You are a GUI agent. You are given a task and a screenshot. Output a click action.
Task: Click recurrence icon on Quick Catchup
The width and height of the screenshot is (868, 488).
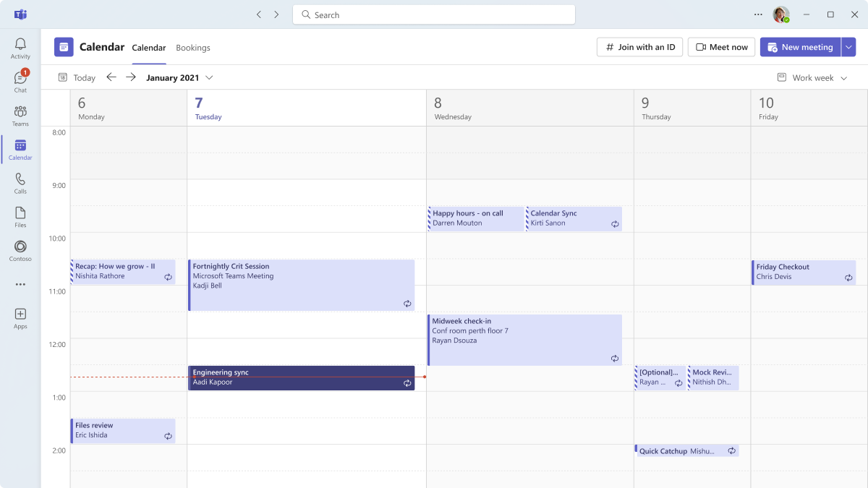pos(732,450)
